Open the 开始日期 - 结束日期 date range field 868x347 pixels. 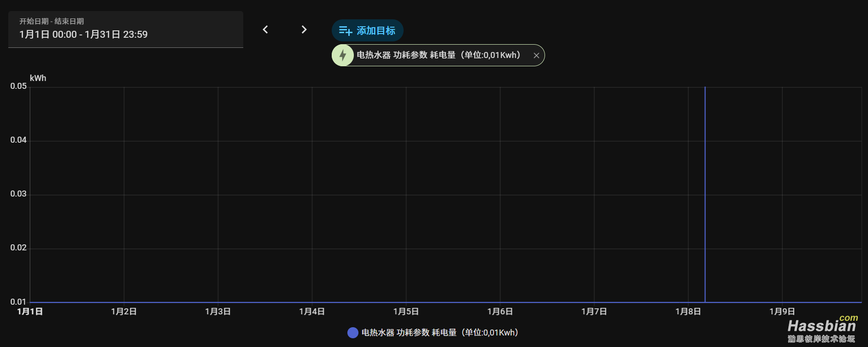pos(125,29)
